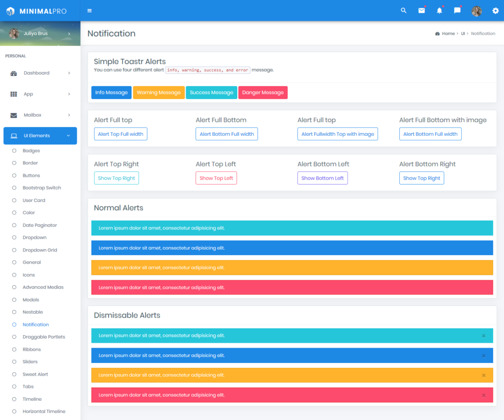This screenshot has width=504, height=420.
Task: Click Alert Top Full width button
Action: 121,134
